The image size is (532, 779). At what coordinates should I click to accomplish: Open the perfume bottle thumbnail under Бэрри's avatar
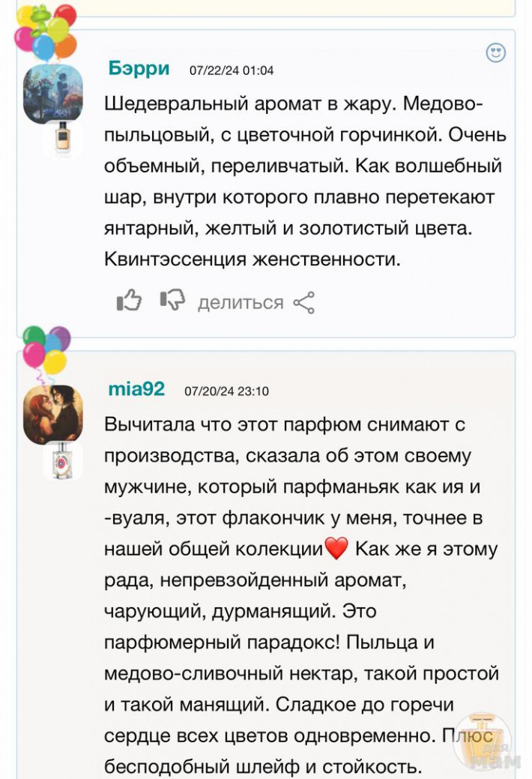pos(61,137)
